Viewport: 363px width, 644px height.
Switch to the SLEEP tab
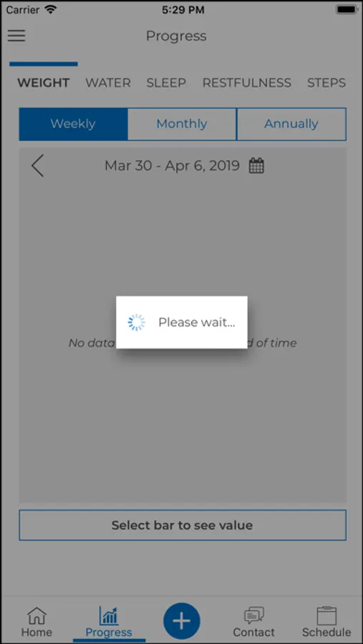166,82
